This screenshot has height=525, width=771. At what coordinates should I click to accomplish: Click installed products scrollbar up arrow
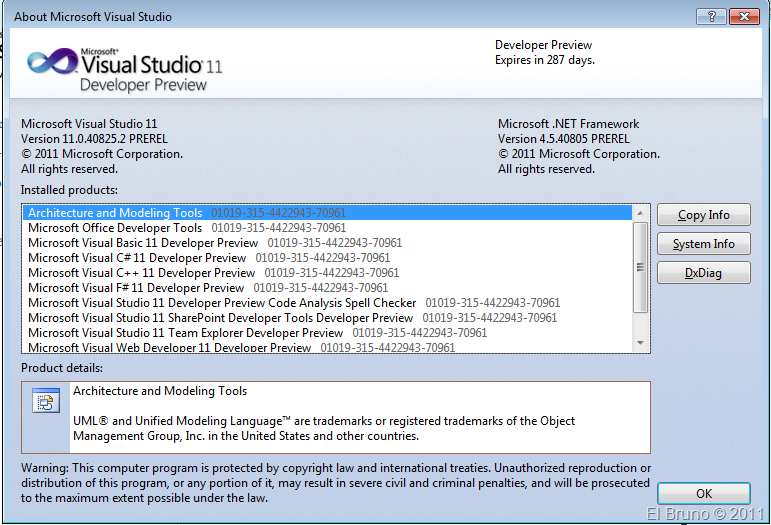(641, 213)
